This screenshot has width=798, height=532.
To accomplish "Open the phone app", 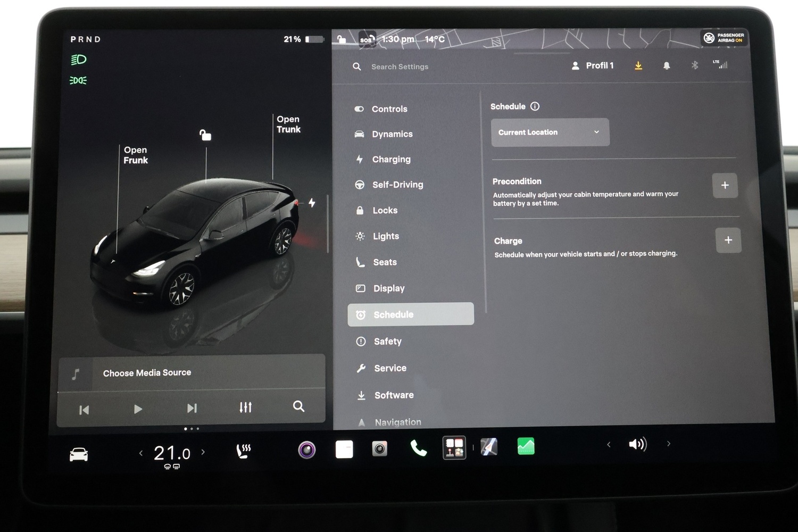I will click(418, 448).
